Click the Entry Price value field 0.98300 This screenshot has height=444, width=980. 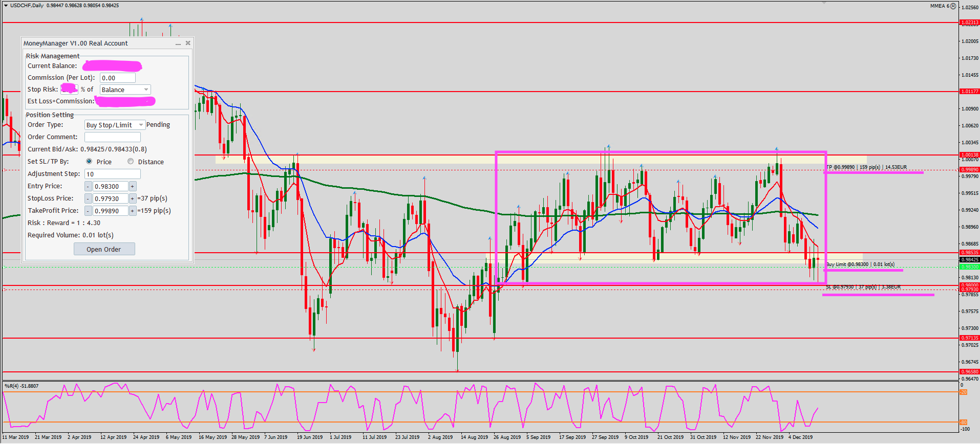[111, 186]
